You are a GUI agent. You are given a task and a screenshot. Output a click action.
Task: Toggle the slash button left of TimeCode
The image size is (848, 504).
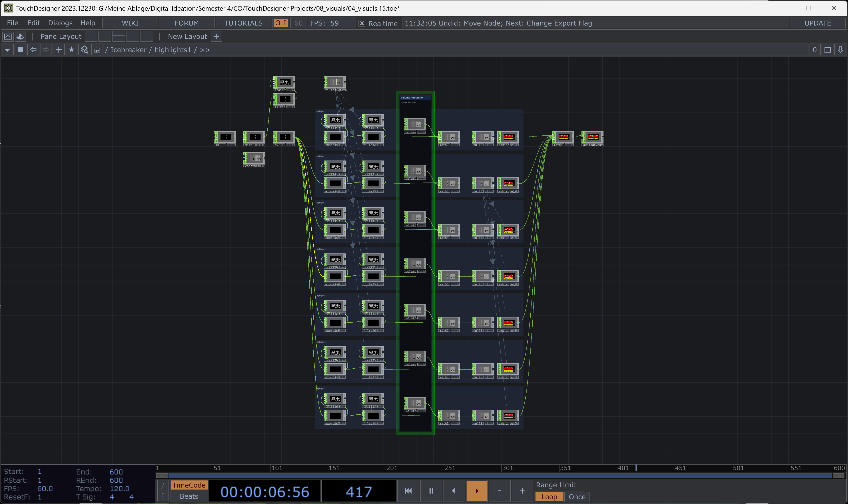pos(163,485)
